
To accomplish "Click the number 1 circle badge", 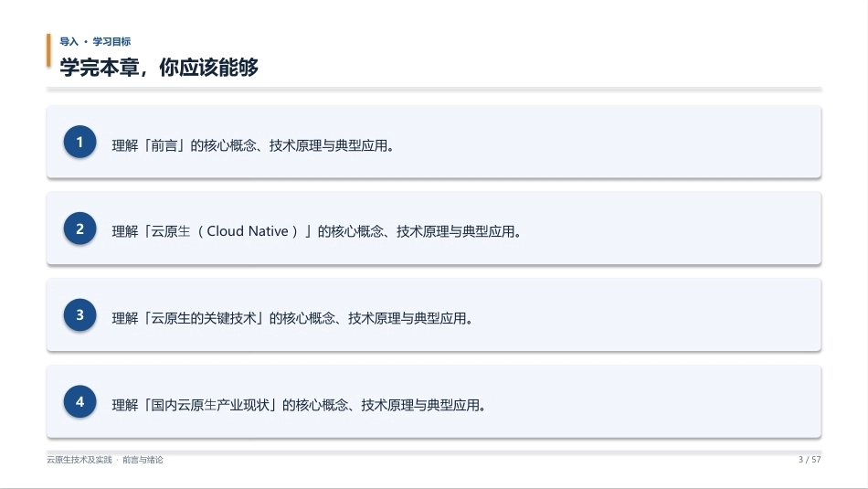I will coord(79,142).
